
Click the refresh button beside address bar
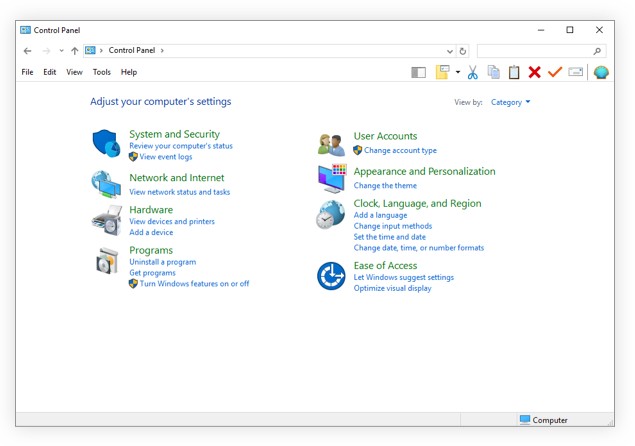pos(463,50)
